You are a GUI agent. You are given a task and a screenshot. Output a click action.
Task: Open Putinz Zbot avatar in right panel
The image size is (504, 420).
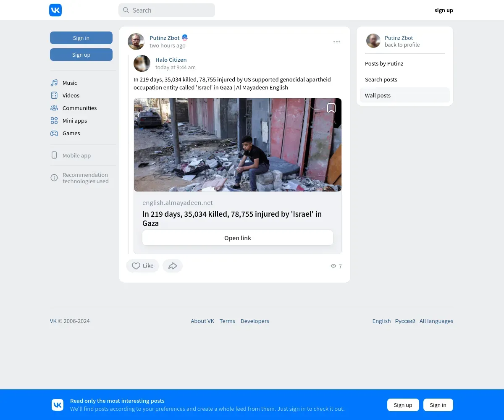click(373, 41)
